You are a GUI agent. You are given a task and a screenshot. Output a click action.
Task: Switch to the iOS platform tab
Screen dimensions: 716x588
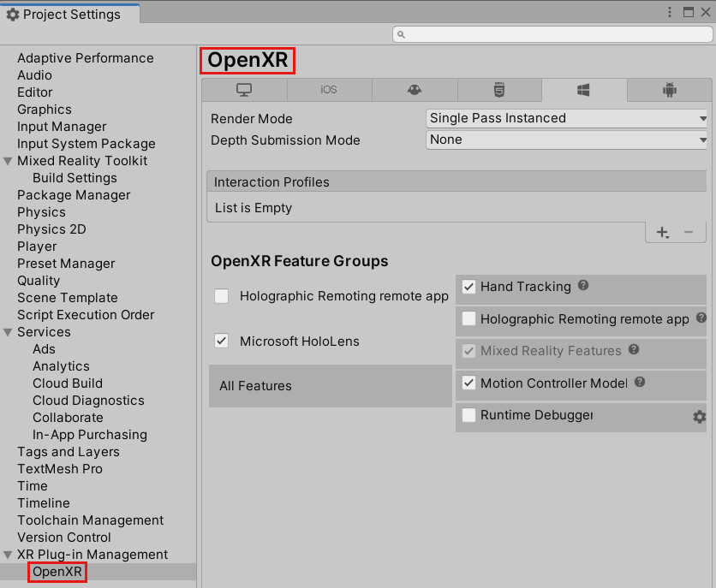pos(329,90)
